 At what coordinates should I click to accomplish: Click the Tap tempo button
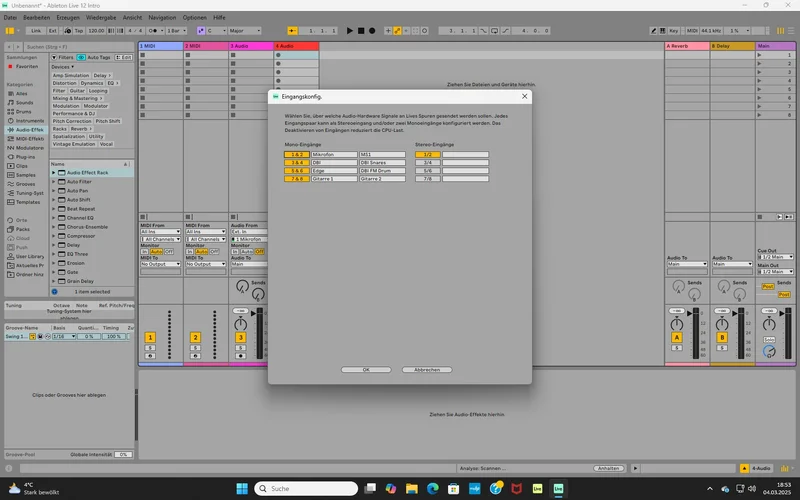click(x=79, y=31)
